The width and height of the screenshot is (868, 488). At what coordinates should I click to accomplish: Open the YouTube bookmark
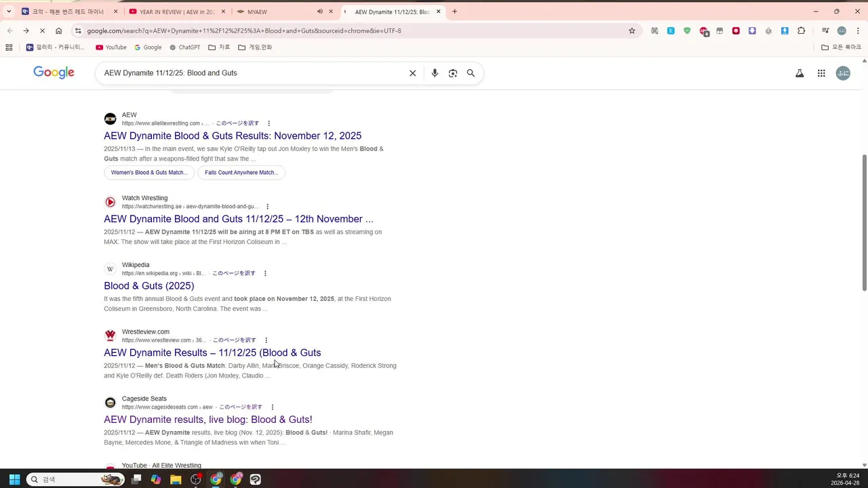coord(111,47)
